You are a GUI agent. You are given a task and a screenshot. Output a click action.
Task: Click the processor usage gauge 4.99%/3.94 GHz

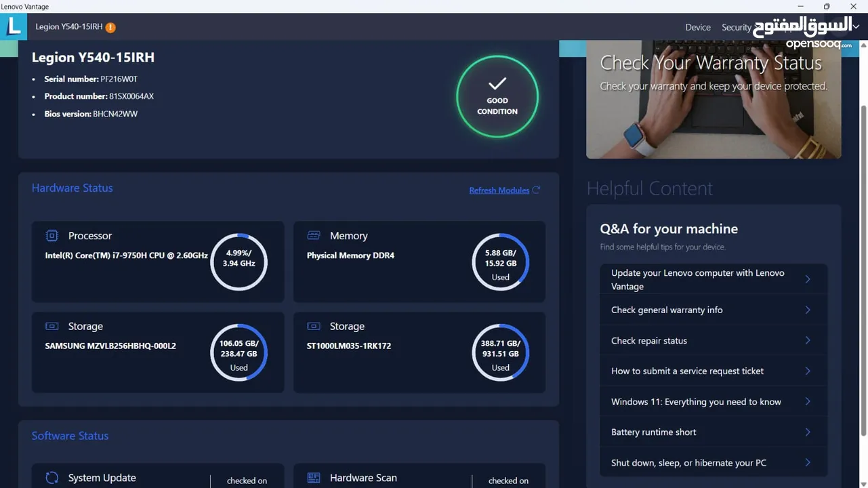click(239, 262)
